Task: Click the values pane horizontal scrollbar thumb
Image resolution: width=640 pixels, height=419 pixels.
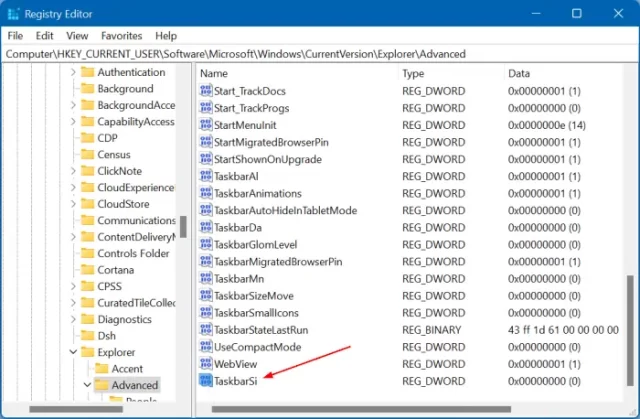Action: pos(361,409)
